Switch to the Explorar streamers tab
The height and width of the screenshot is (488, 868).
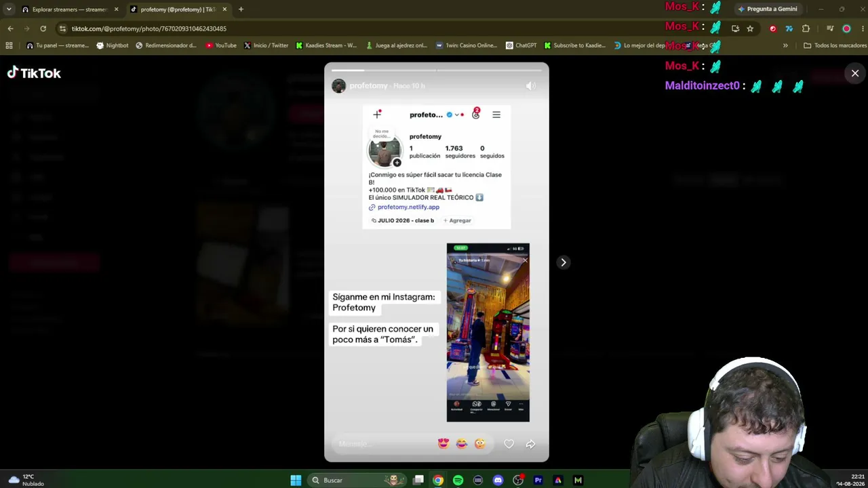click(69, 9)
